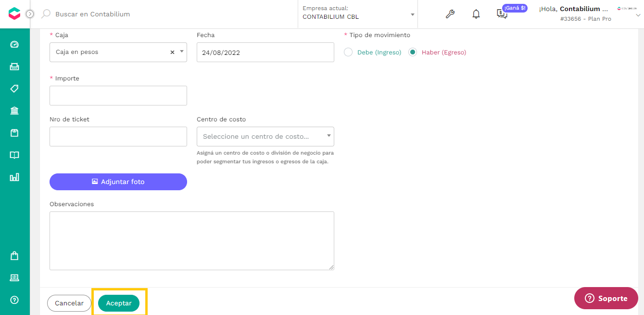Expand the Caja dropdown arrow
The width and height of the screenshot is (644, 315).
pos(181,52)
